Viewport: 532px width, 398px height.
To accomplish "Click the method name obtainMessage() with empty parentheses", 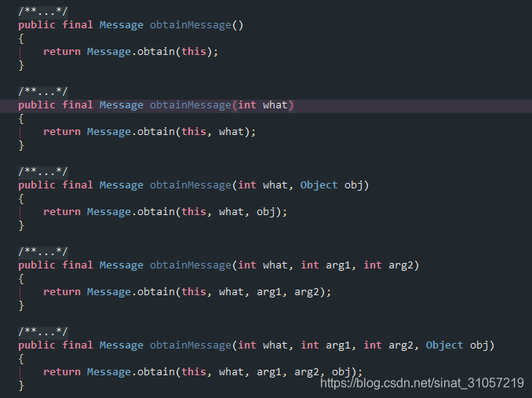I will pyautogui.click(x=191, y=25).
